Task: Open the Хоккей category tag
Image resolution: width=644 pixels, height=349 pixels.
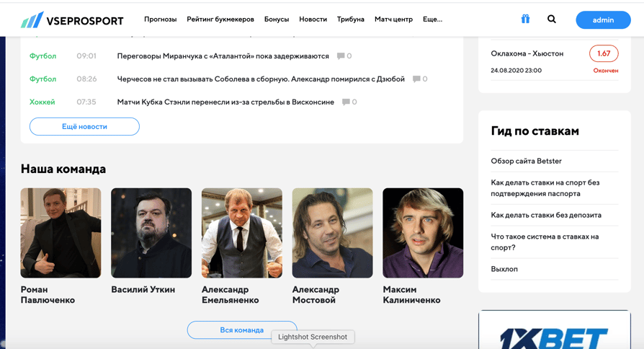Action: pos(42,102)
